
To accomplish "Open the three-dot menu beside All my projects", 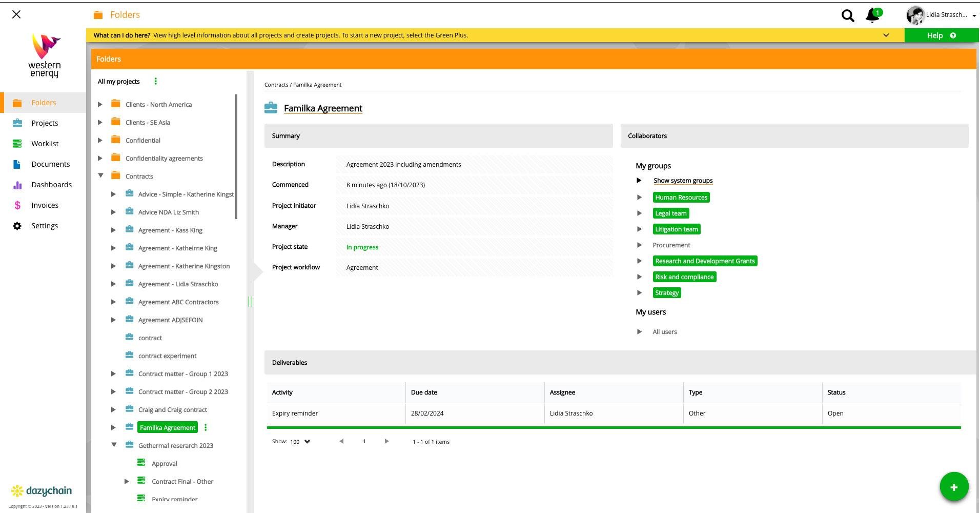I will click(156, 81).
